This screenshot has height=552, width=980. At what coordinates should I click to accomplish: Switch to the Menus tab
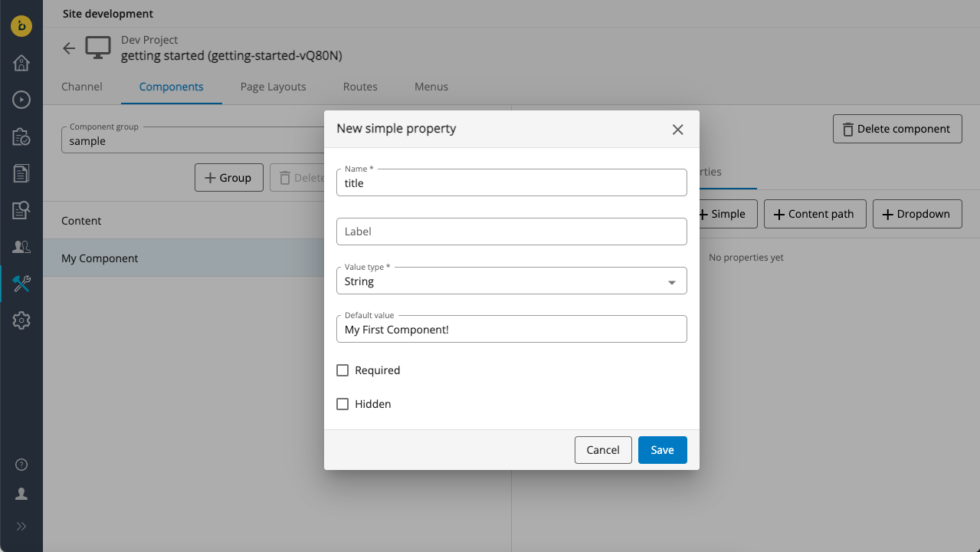431,87
